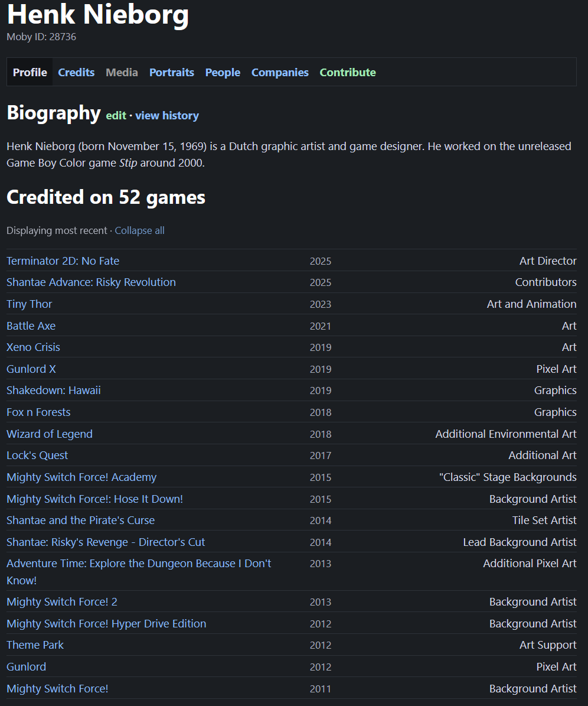Open Gunlord X game page
Image resolution: width=588 pixels, height=706 pixels.
(31, 369)
